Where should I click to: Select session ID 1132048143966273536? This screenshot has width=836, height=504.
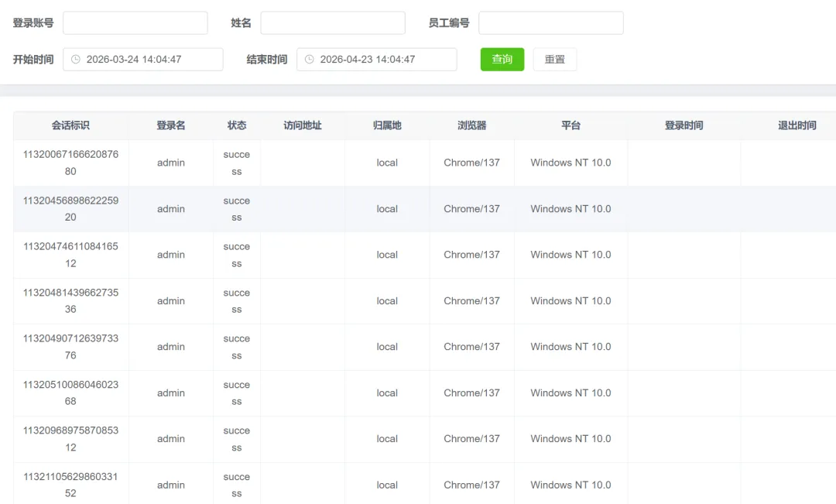click(x=71, y=301)
